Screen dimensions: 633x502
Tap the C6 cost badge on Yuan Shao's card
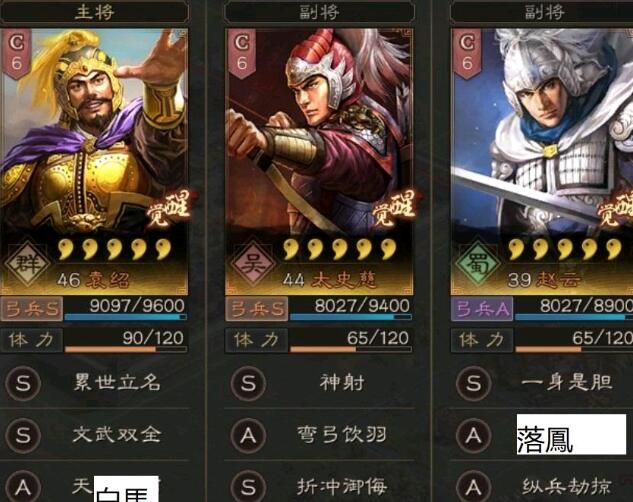[x=17, y=53]
